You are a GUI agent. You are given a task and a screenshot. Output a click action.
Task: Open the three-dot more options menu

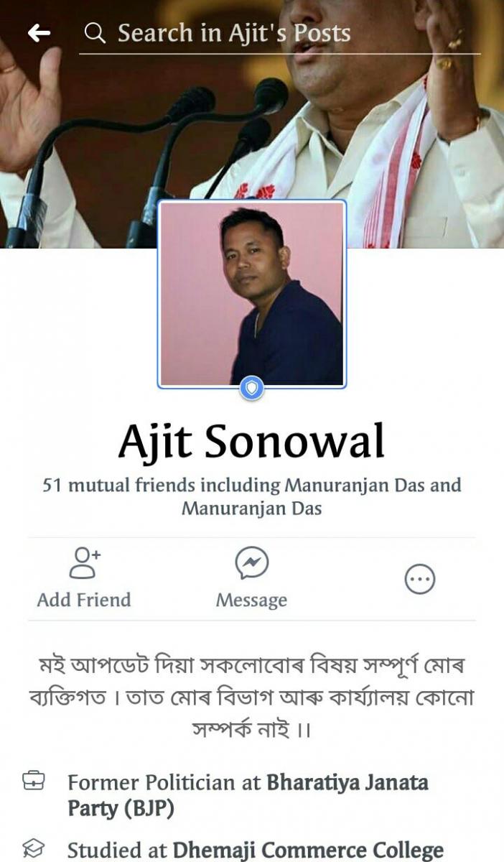420,579
